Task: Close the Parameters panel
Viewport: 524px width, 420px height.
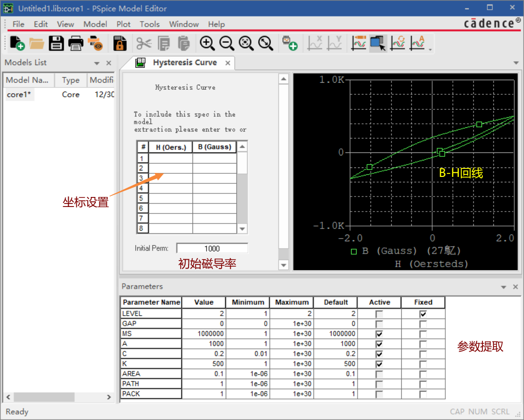Action: tap(515, 287)
